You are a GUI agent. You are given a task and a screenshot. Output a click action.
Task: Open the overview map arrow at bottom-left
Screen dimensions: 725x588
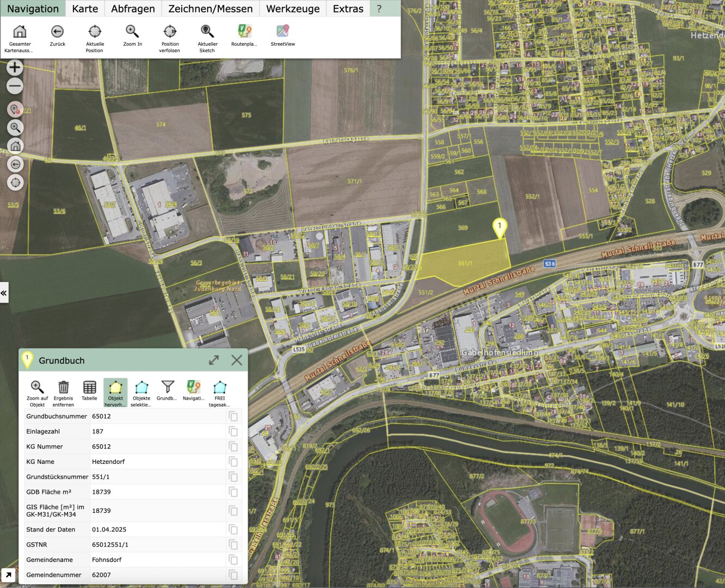(8, 574)
